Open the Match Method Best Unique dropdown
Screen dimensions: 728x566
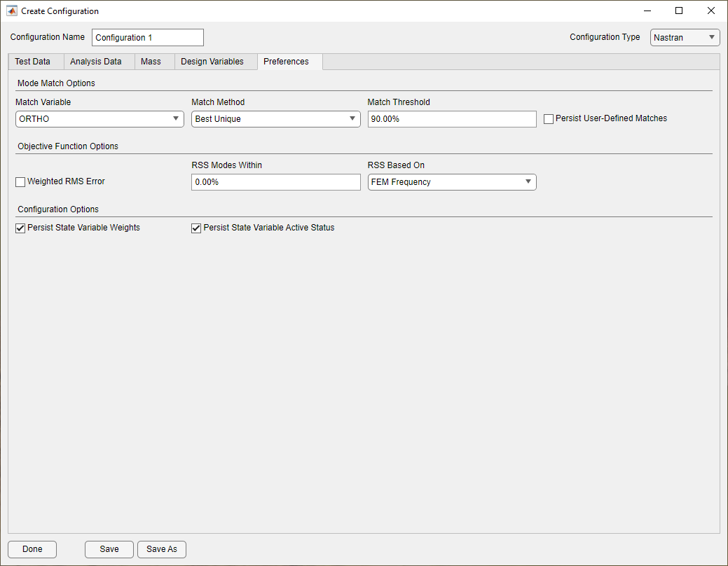(x=276, y=119)
